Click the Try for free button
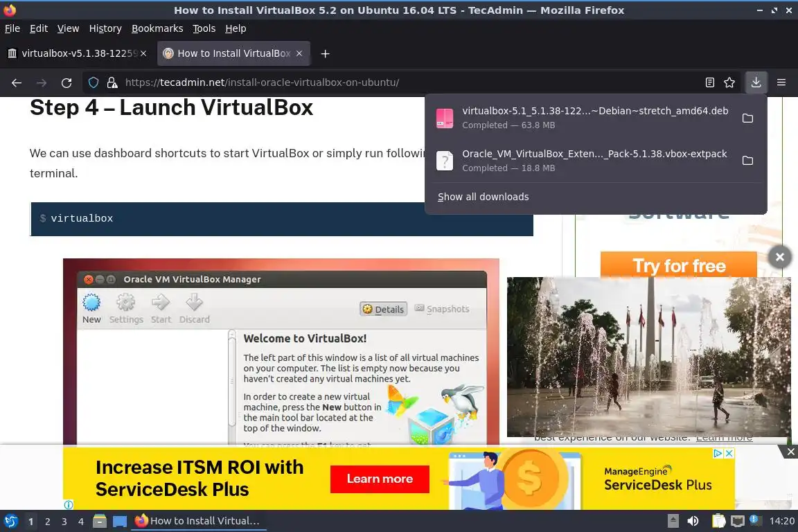The image size is (798, 532). 678,265
